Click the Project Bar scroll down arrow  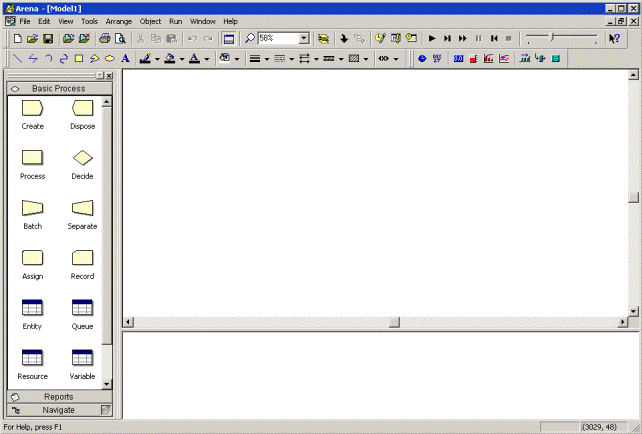point(106,384)
